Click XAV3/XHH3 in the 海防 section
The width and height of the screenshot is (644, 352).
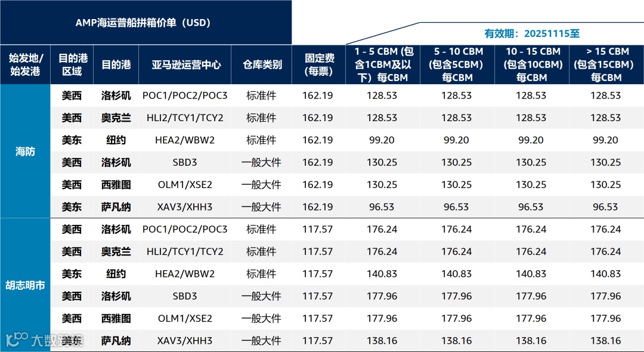(x=185, y=207)
